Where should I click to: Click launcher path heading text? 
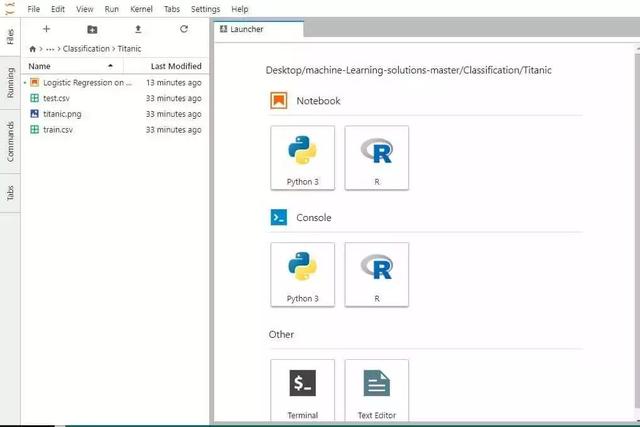pyautogui.click(x=409, y=70)
